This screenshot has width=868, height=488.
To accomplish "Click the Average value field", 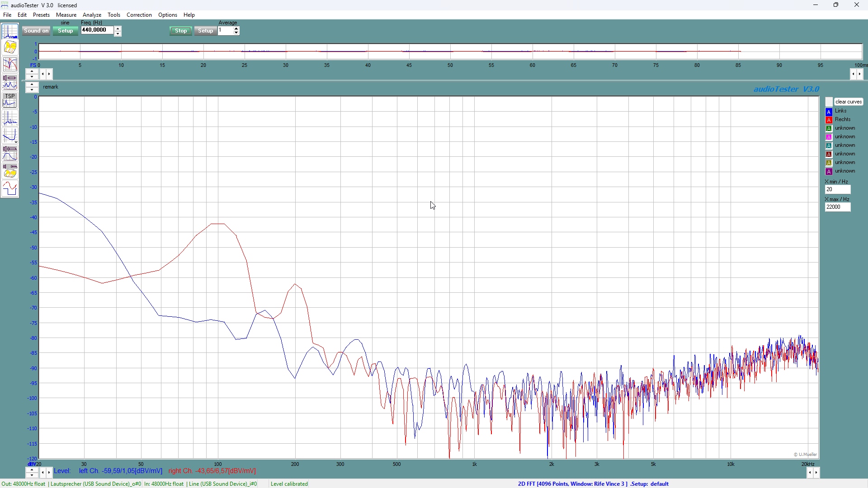I will coord(225,30).
